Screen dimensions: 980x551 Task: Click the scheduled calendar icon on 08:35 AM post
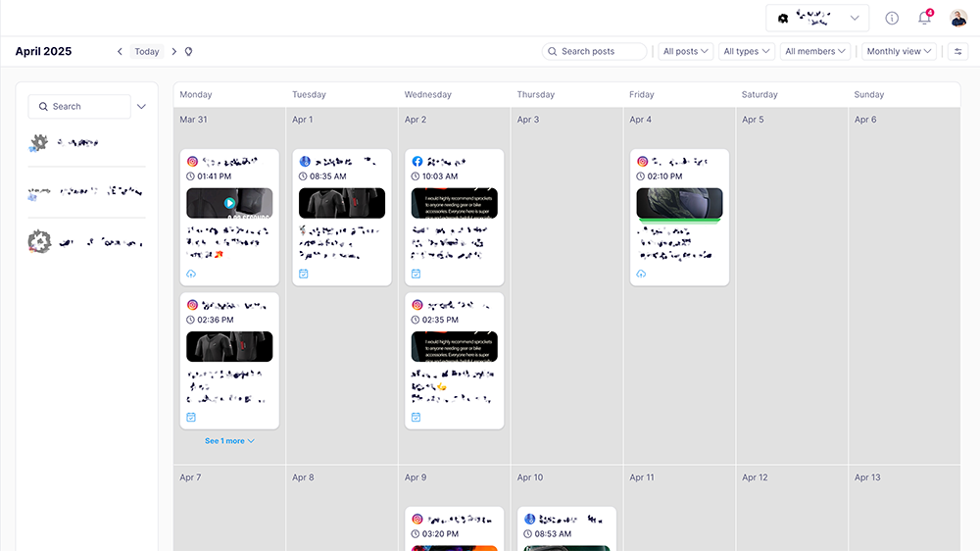tap(304, 274)
